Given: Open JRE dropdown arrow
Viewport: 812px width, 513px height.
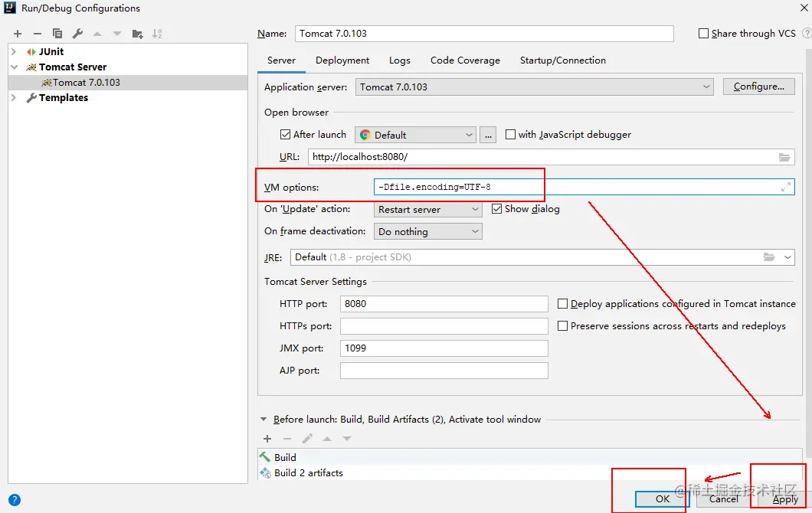Looking at the screenshot, I should point(787,257).
